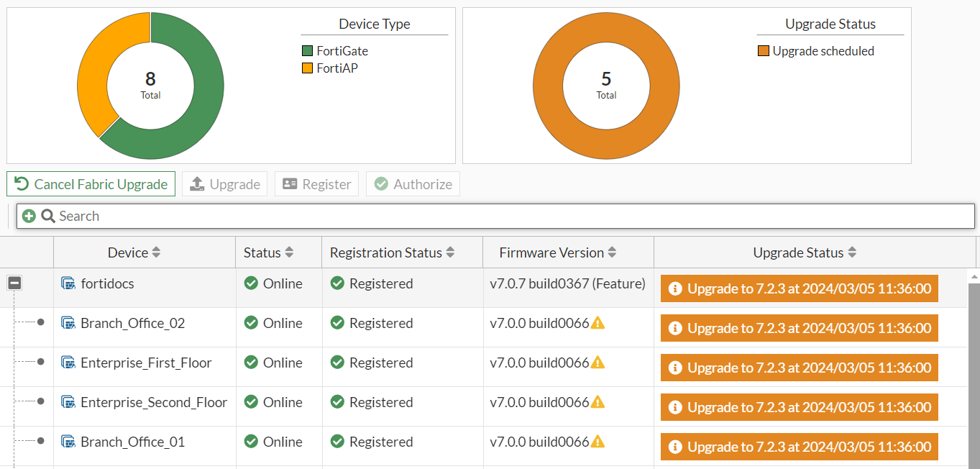Sort the table by the Device column
The width and height of the screenshot is (980, 469).
tap(156, 252)
